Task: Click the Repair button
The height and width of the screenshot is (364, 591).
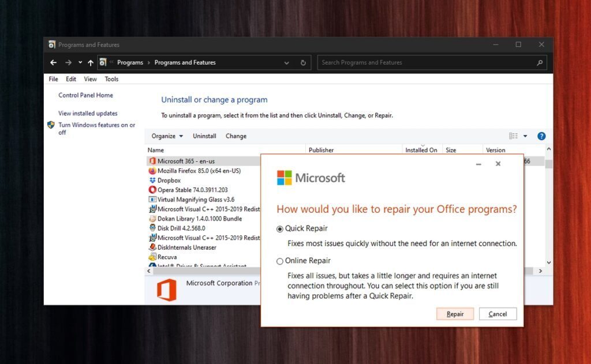Action: click(x=455, y=314)
